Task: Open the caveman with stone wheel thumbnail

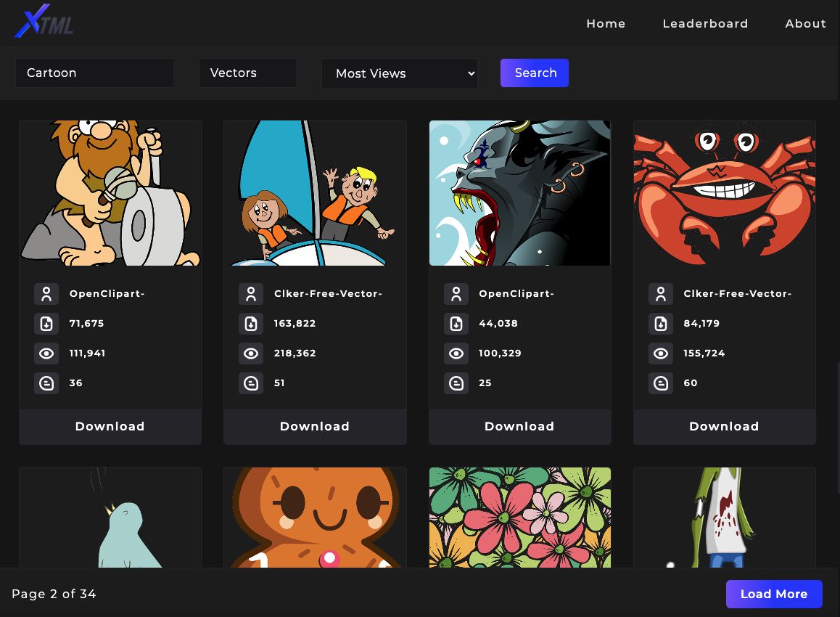Action: 110,193
